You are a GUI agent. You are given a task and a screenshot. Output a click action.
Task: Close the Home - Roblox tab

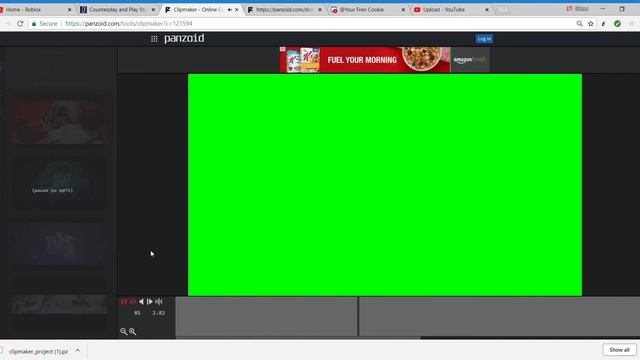click(x=69, y=9)
